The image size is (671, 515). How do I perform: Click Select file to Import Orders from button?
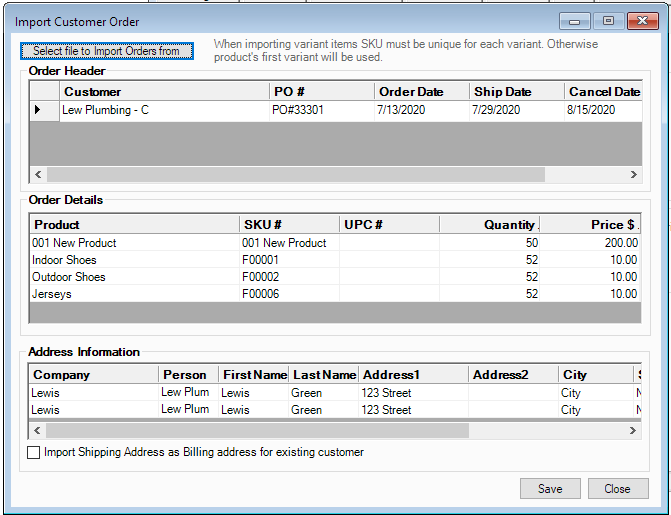coord(107,51)
